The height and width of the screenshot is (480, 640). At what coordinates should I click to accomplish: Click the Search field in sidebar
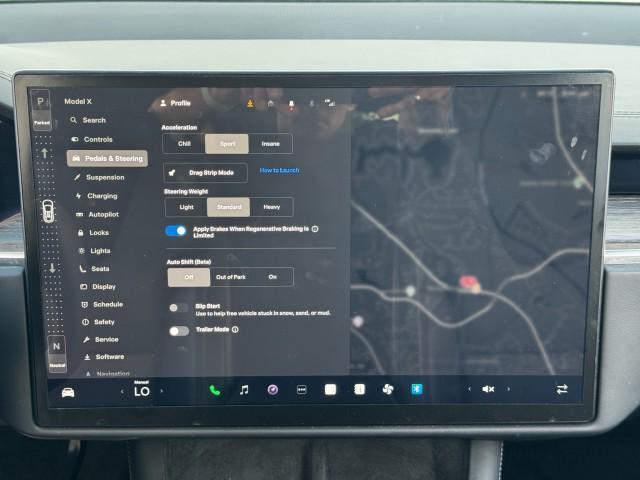point(94,120)
